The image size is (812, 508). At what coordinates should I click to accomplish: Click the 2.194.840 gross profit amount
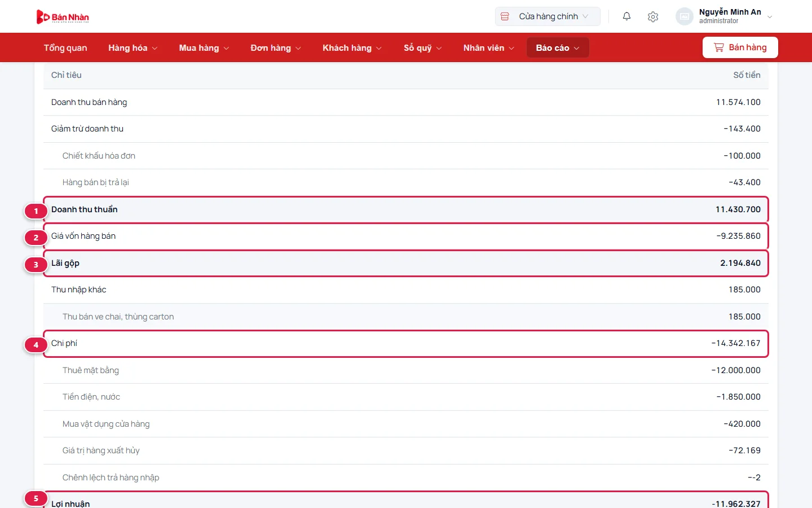740,263
